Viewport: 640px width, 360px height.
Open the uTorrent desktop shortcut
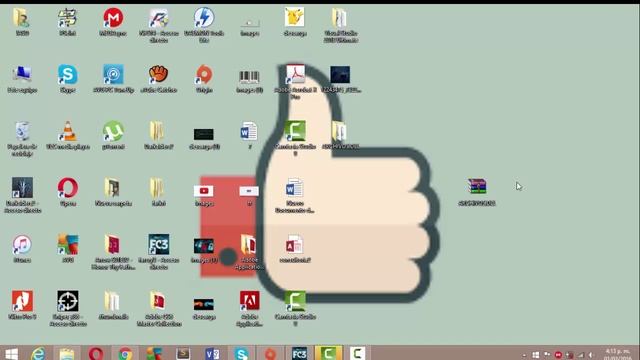[113, 131]
